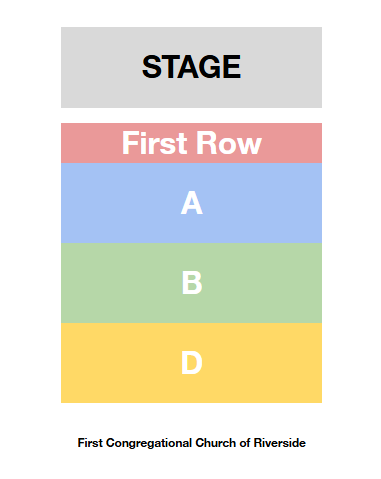Viewport: 381px width, 479px height.
Task: Click the blue section A block
Action: click(x=191, y=203)
